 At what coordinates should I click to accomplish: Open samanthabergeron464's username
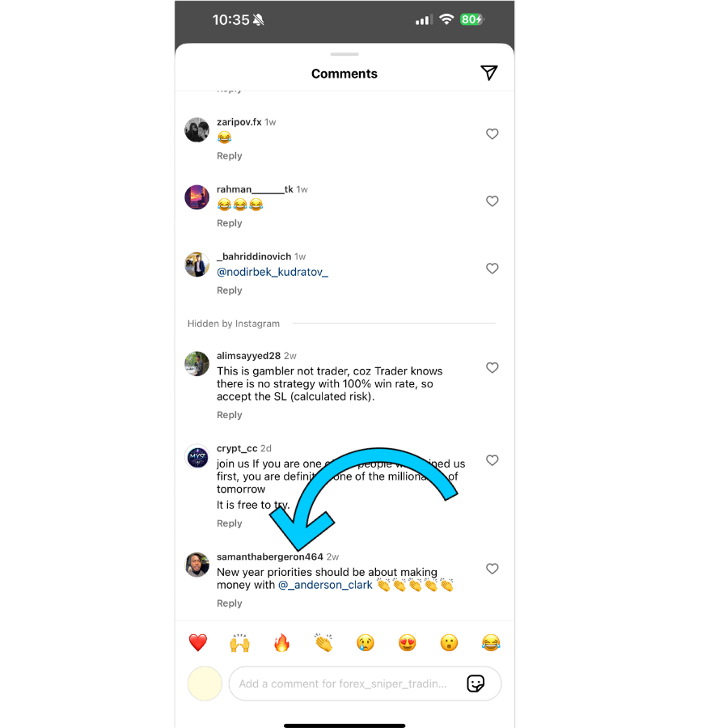click(269, 557)
